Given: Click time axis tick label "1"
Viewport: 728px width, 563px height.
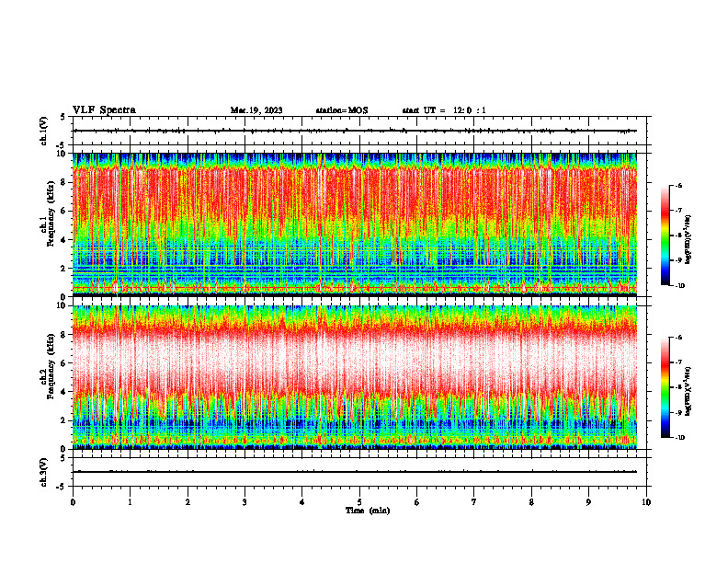Looking at the screenshot, I should coord(131,502).
